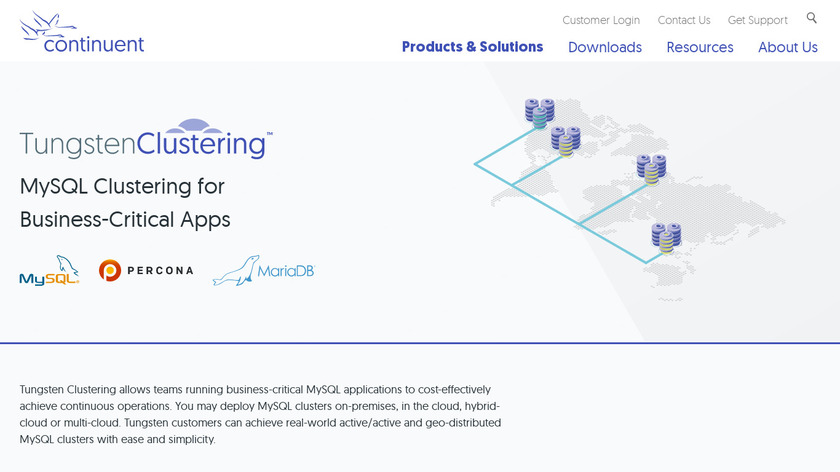Click the 'Business-Critical Apps' heading line
The width and height of the screenshot is (840, 472).
[125, 220]
